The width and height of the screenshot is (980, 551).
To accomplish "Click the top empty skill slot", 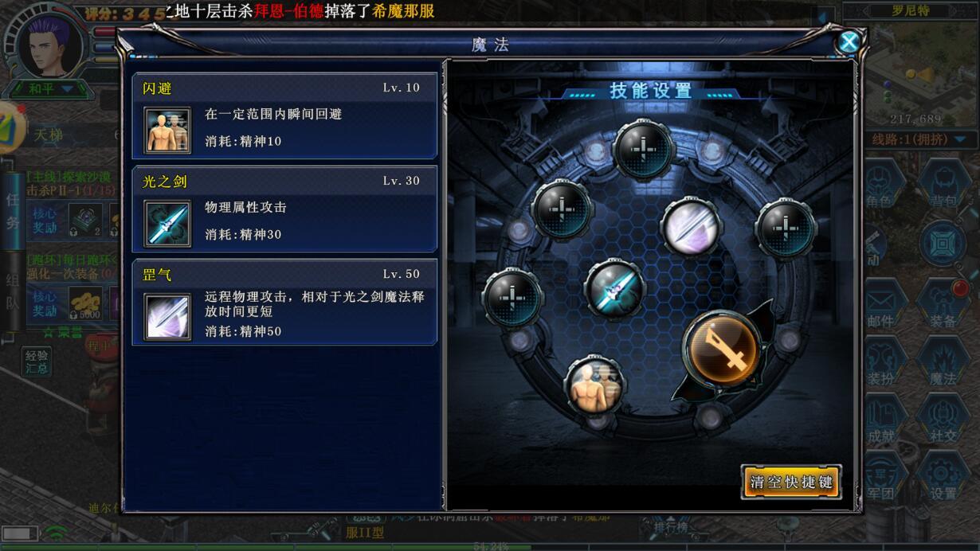I will tap(644, 150).
